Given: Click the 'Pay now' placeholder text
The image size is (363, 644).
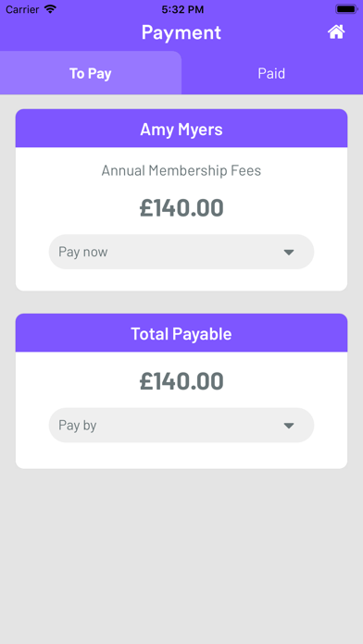Looking at the screenshot, I should (83, 252).
